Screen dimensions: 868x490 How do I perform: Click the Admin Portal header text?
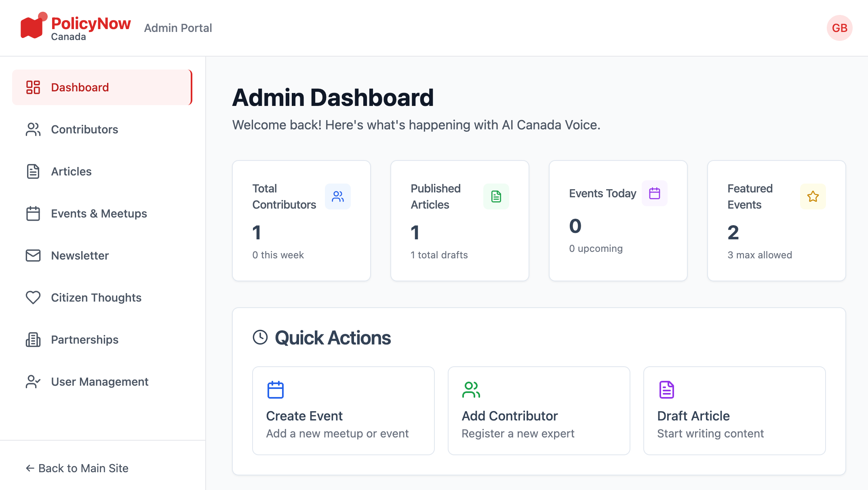[178, 28]
